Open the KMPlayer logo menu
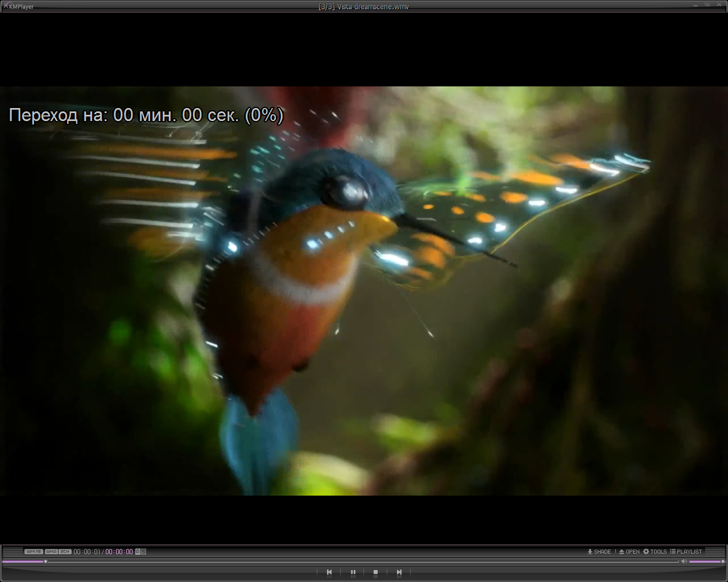Image resolution: width=728 pixels, height=582 pixels. pos(18,6)
